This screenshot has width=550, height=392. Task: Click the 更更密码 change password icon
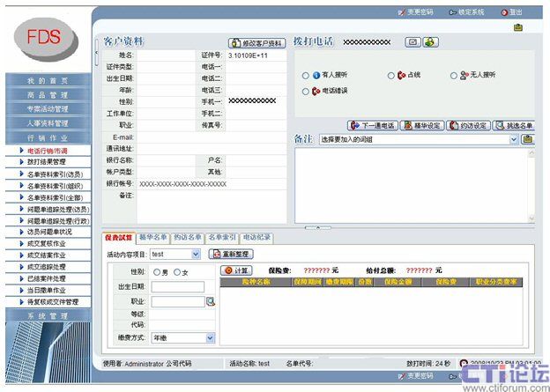point(400,12)
